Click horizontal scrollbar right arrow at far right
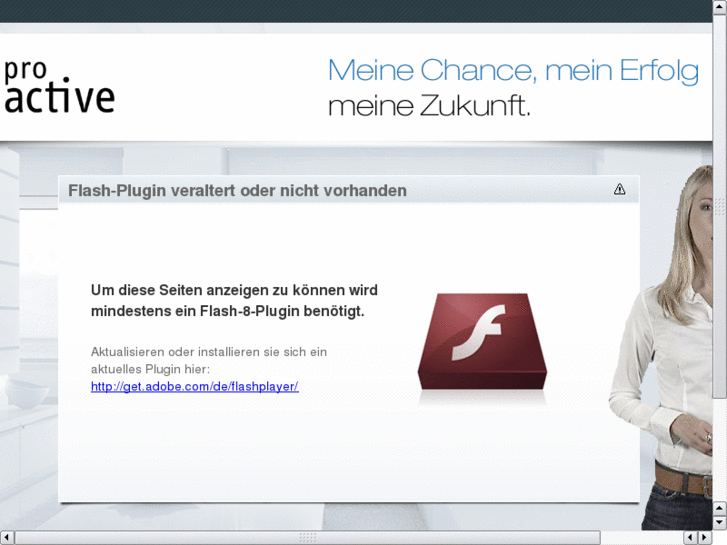Screen dimensions: 727x545 pos(705,538)
